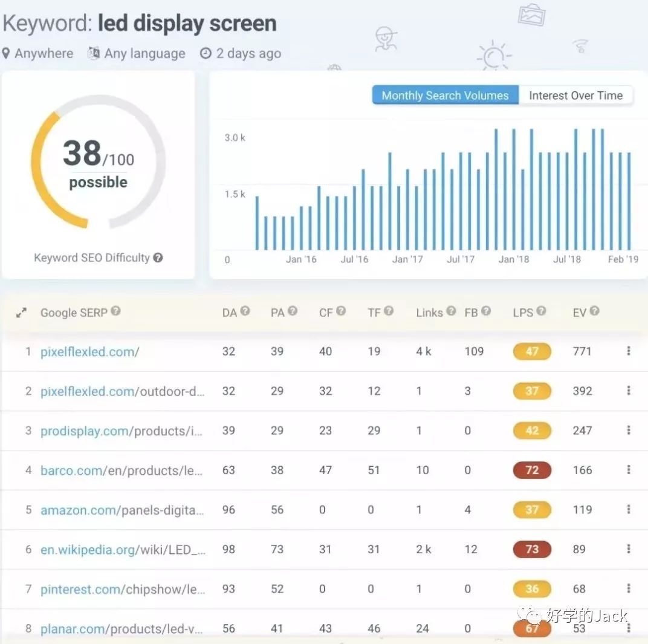This screenshot has height=644, width=648.
Task: Select the Monthly Search Volumes tab
Action: pyautogui.click(x=445, y=95)
